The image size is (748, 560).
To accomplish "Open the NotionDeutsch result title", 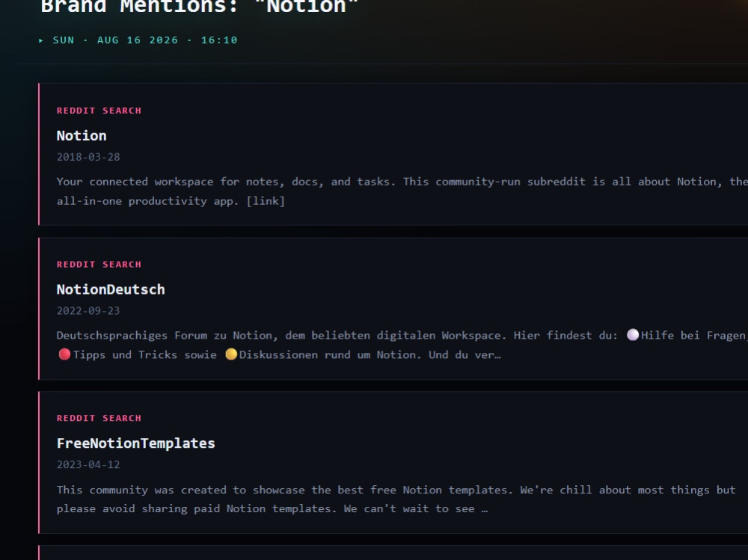I will (111, 289).
